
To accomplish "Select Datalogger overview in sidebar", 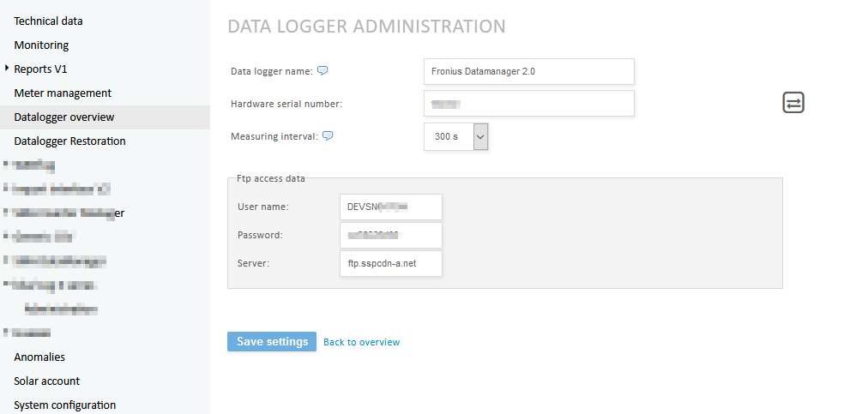I will pos(63,117).
